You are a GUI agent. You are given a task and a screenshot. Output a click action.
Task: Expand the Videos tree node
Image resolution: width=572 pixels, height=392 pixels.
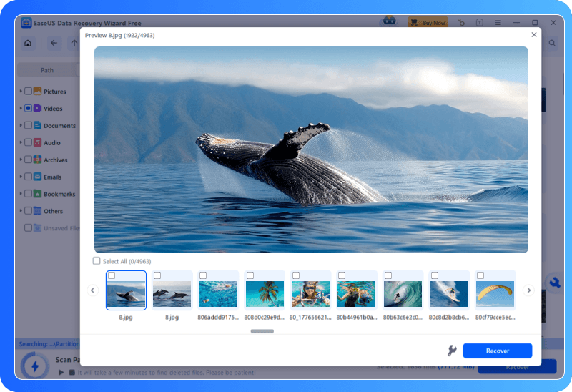pyautogui.click(x=21, y=109)
